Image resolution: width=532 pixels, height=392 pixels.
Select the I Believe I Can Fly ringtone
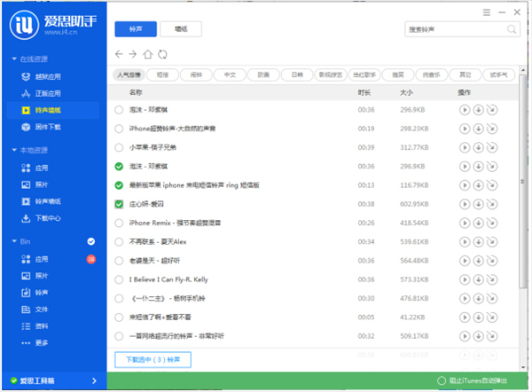[120, 279]
